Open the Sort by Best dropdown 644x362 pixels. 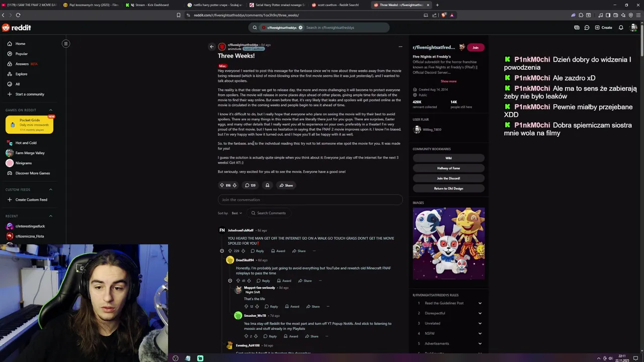(x=236, y=213)
